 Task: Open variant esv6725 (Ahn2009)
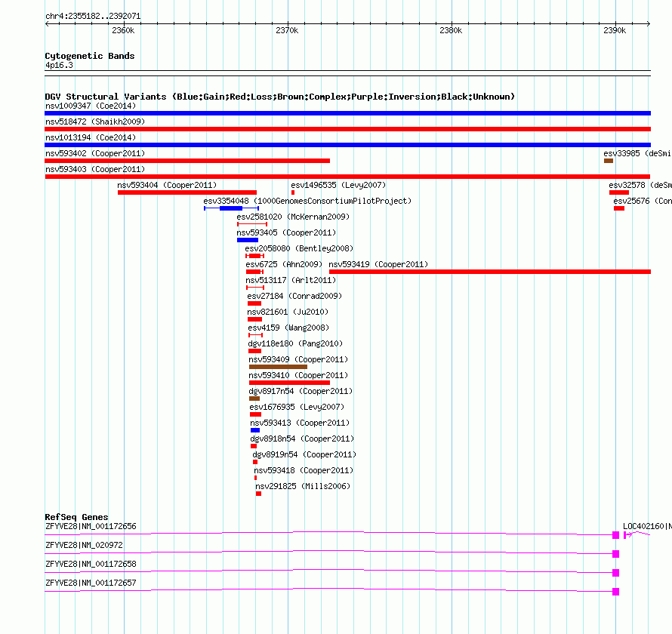(x=254, y=272)
